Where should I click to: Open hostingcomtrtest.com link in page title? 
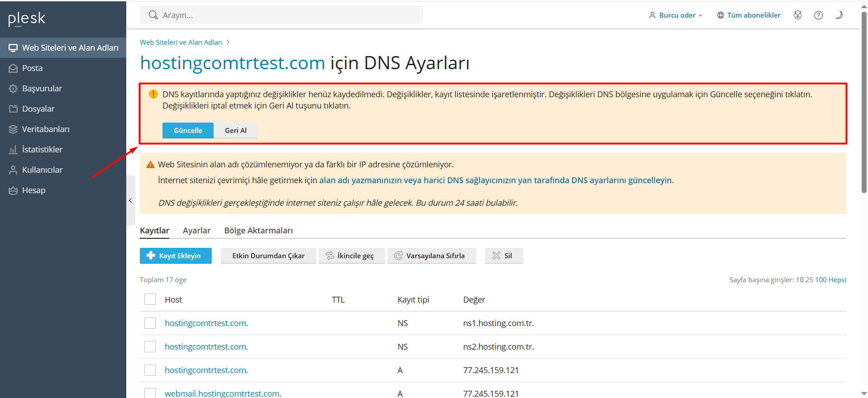[x=233, y=63]
